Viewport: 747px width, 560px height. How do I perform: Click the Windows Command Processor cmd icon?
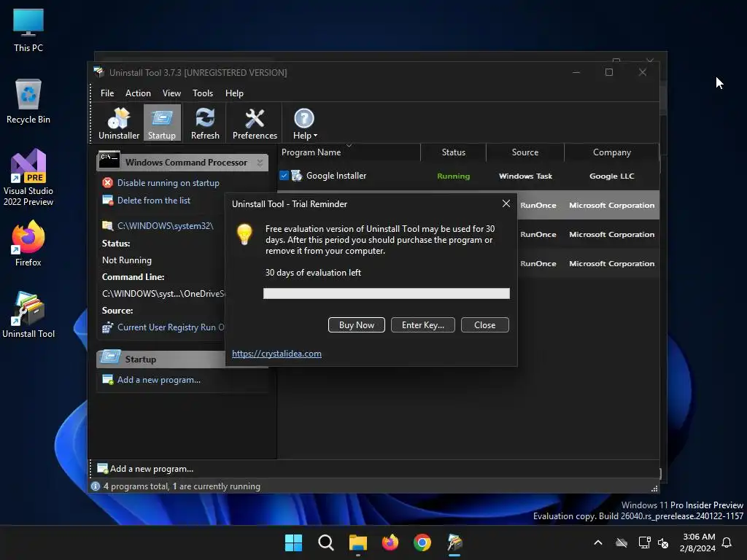pos(109,160)
